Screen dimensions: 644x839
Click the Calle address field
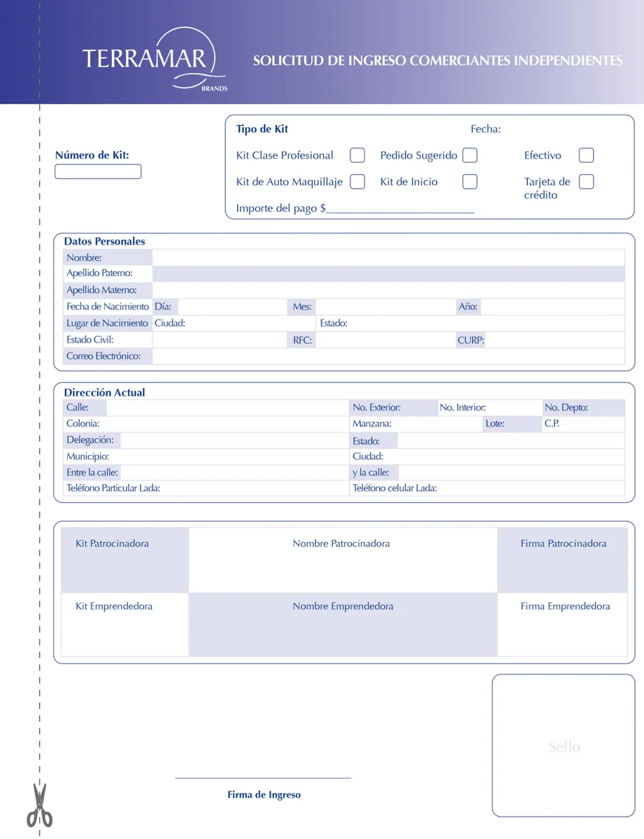[228, 408]
